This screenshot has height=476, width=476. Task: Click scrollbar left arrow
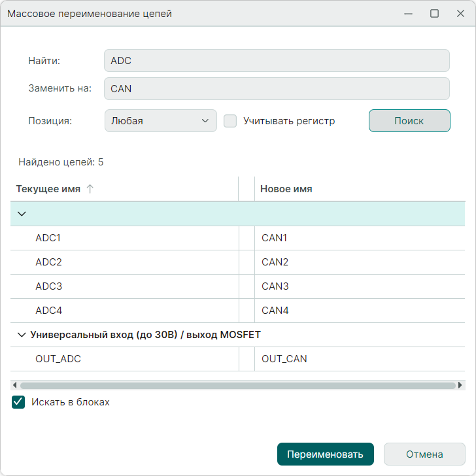pyautogui.click(x=14, y=386)
